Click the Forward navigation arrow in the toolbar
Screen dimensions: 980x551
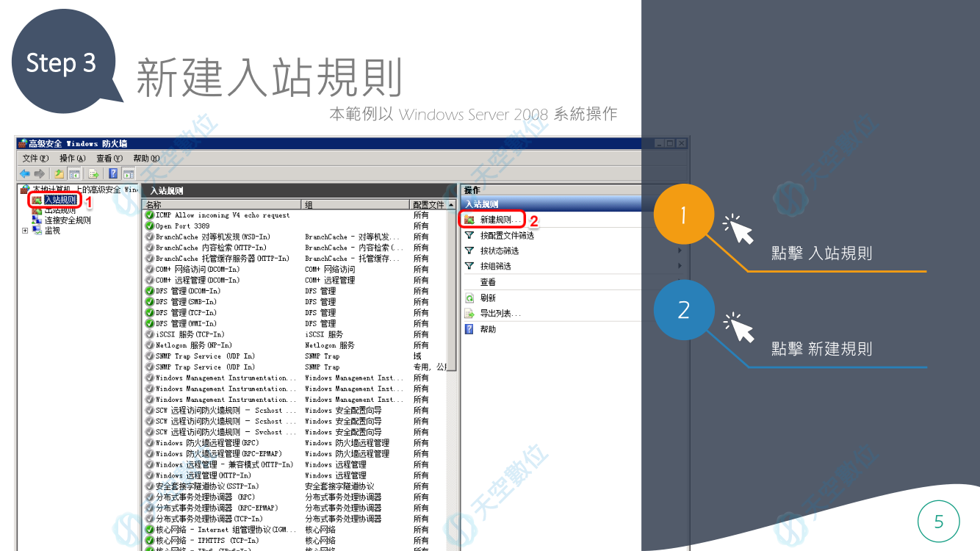coord(37,173)
